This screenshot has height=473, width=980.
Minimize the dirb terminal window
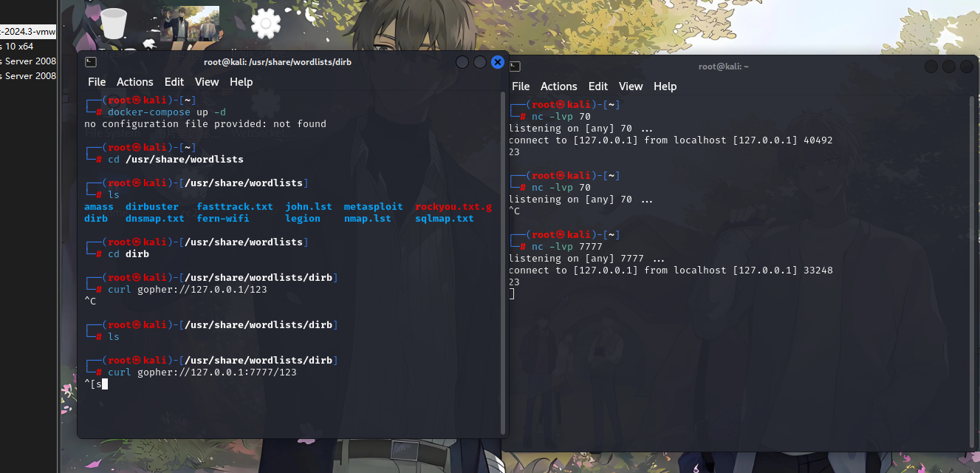coord(462,62)
